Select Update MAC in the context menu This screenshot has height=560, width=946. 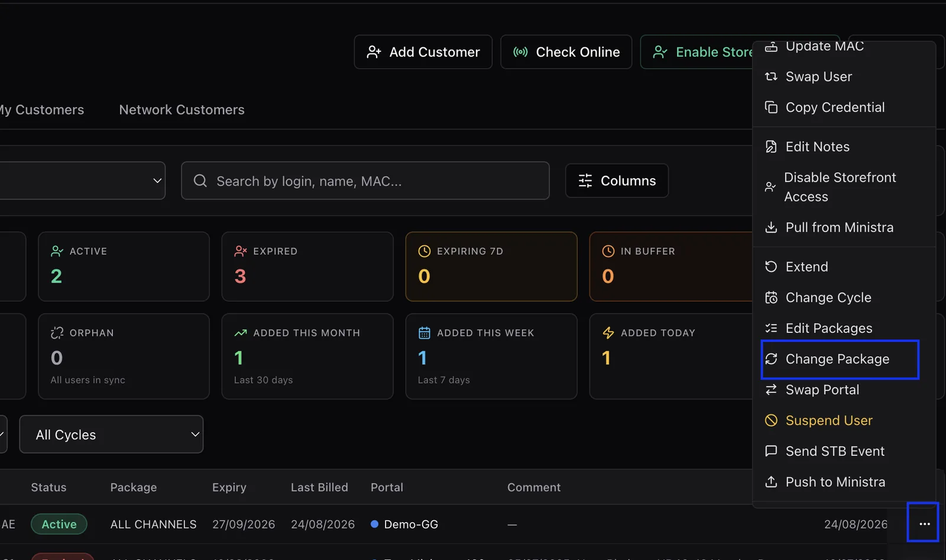pos(844,46)
